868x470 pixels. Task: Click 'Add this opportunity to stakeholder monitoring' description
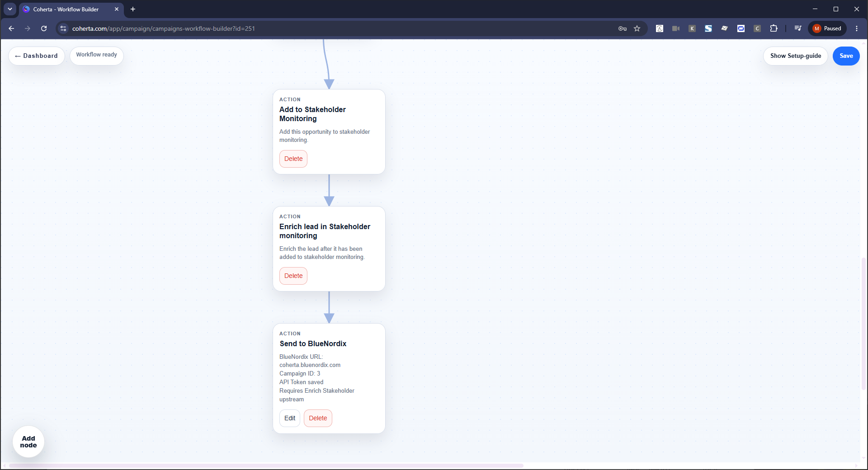[x=325, y=136]
